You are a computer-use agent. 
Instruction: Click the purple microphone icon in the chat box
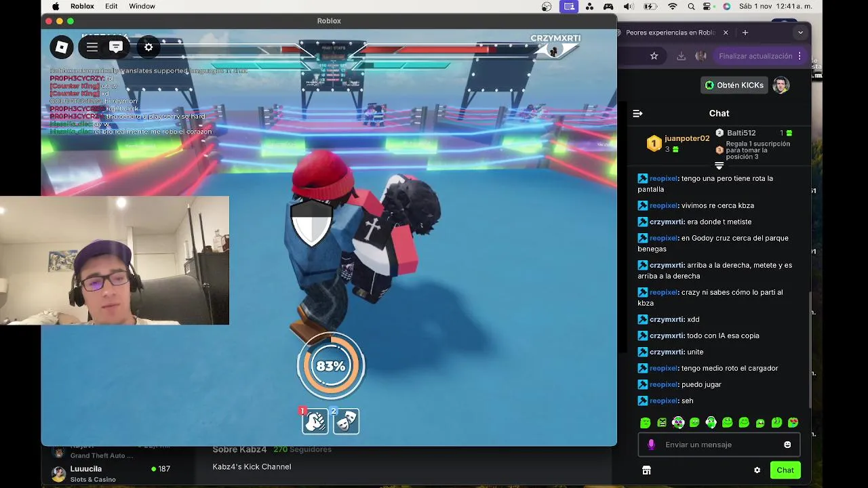pos(651,445)
